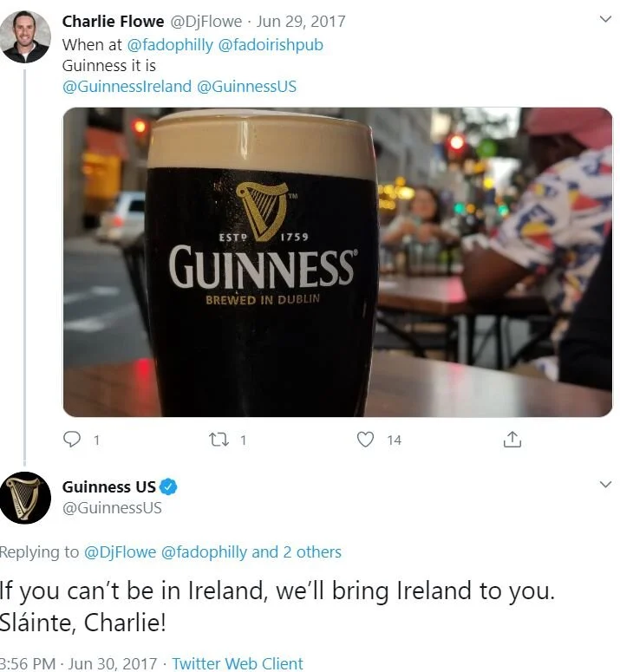Open the Twitter Web Client link
Viewport: 620px width, 672px height.
[x=238, y=663]
